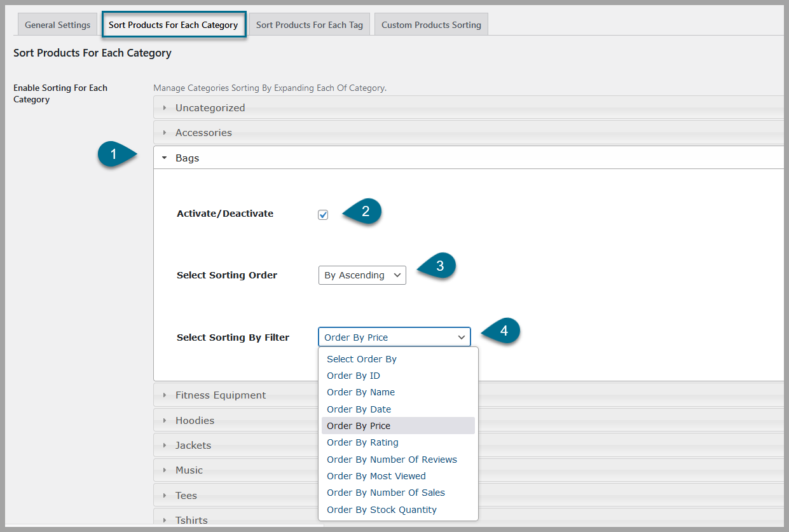Click the Select Sorting By Filter dropdown
The image size is (789, 532).
394,338
